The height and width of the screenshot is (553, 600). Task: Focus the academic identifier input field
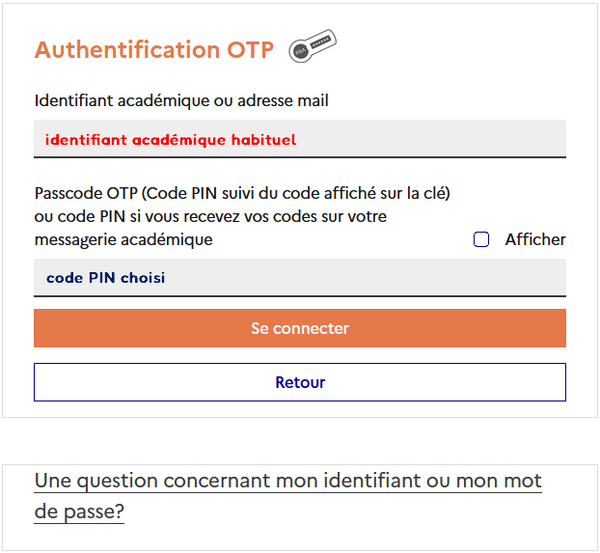300,139
